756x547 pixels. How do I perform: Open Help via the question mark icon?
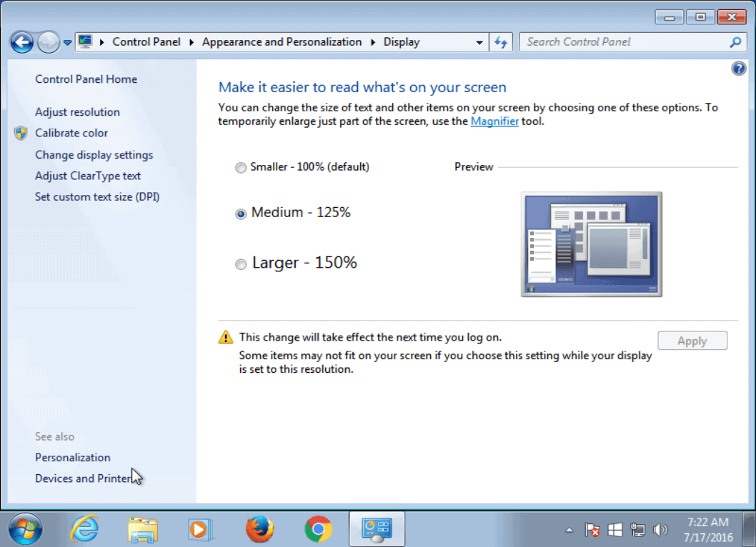738,69
